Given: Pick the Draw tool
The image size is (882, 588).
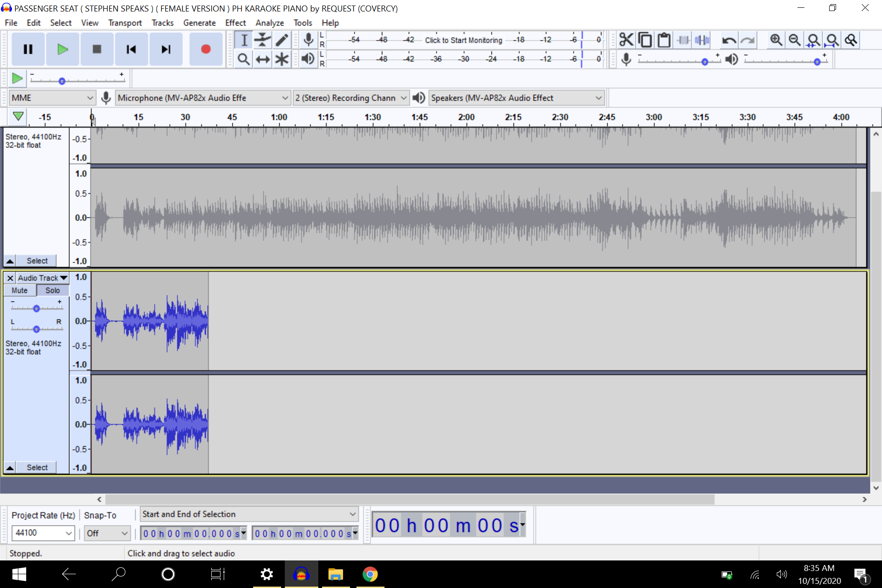Looking at the screenshot, I should pos(282,40).
